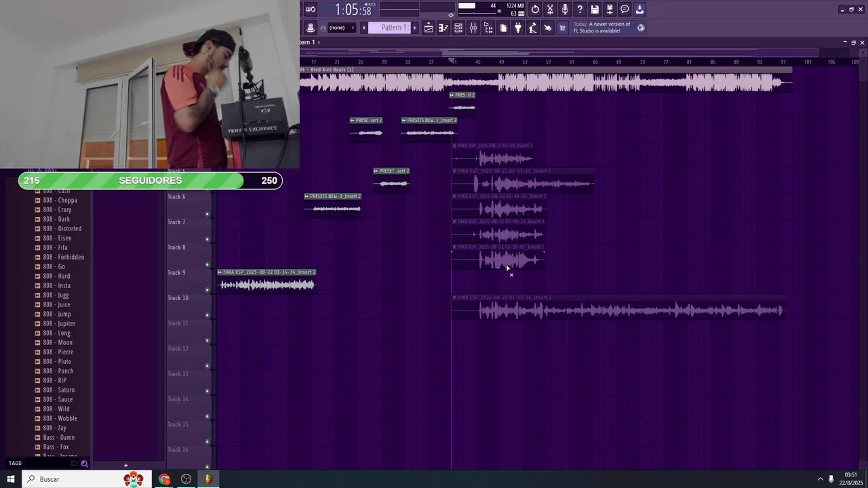Click the render export download icon

pos(639,9)
